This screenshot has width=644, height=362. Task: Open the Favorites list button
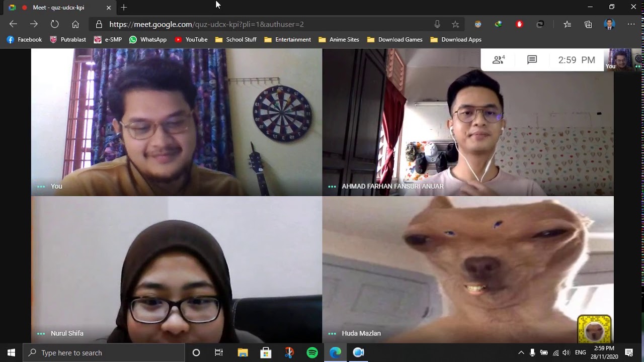[x=567, y=24]
